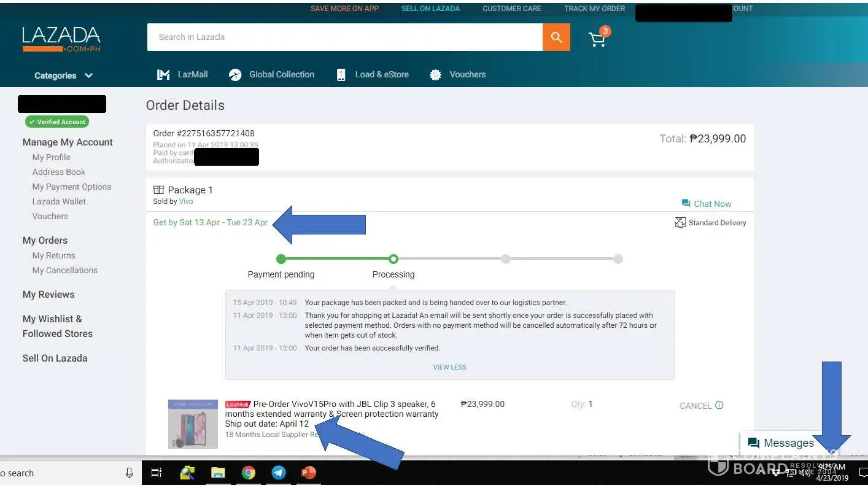Open the TRACK MY ORDER link
Viewport: 868px width, 488px height.
pos(594,9)
